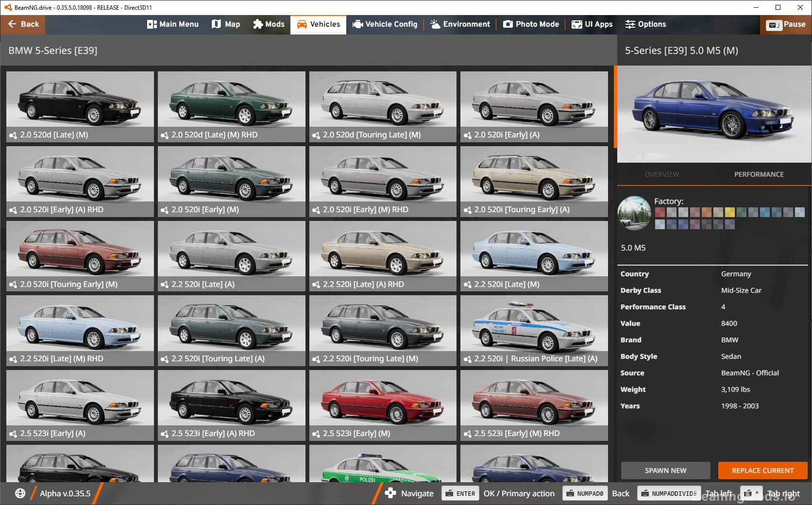The image size is (812, 505).
Task: Open the Mods tab
Action: coord(269,24)
